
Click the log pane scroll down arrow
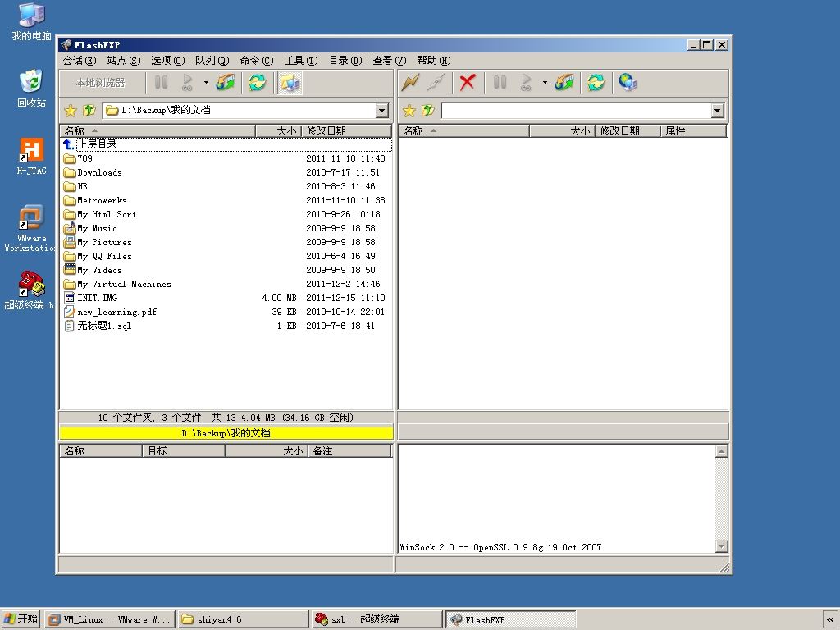(722, 546)
